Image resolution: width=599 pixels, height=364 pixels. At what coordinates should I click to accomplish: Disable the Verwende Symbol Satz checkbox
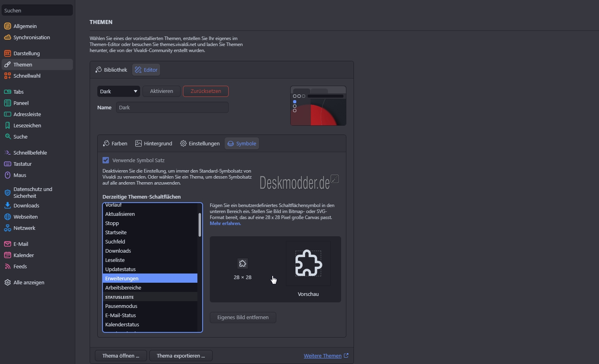(106, 160)
